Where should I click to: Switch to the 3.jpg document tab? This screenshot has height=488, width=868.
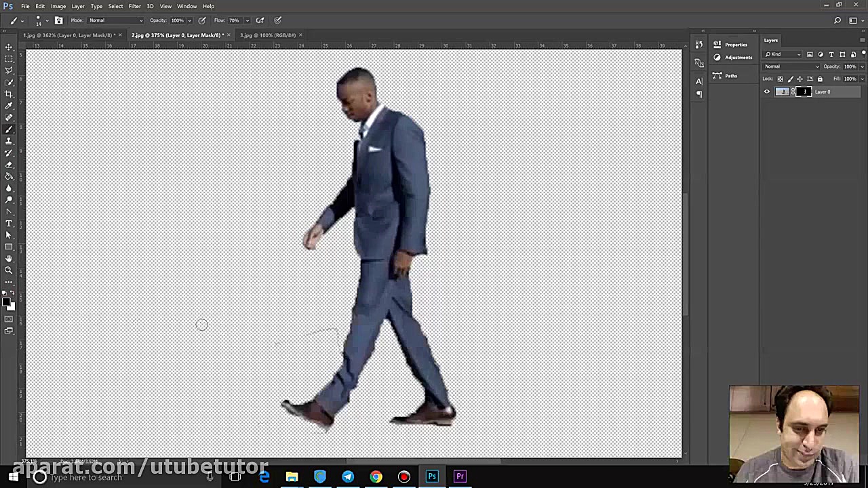(267, 35)
